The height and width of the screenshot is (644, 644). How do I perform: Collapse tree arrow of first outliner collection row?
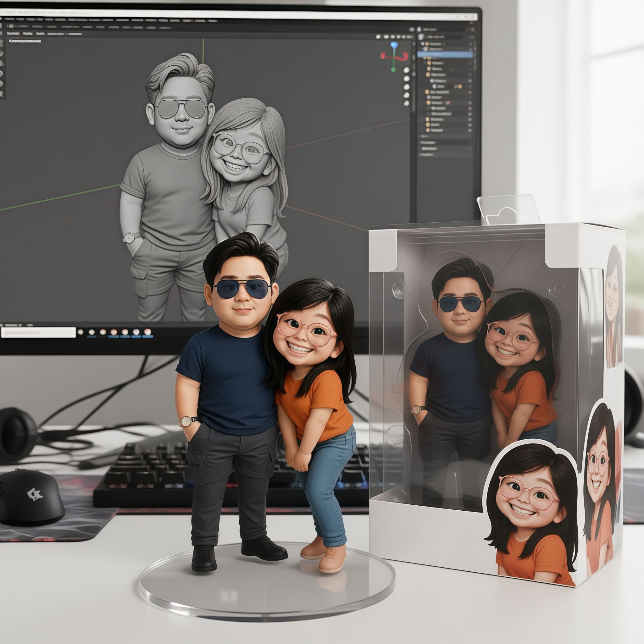click(x=423, y=44)
